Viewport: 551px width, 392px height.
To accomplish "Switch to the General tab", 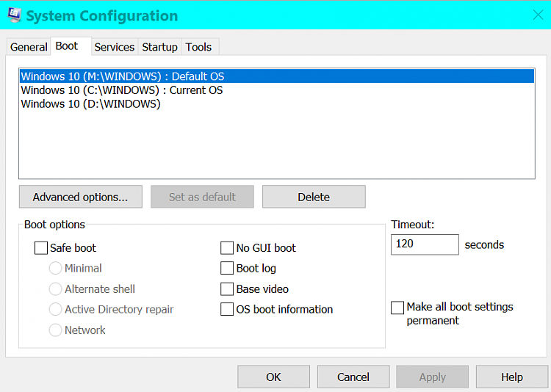I will (x=29, y=47).
